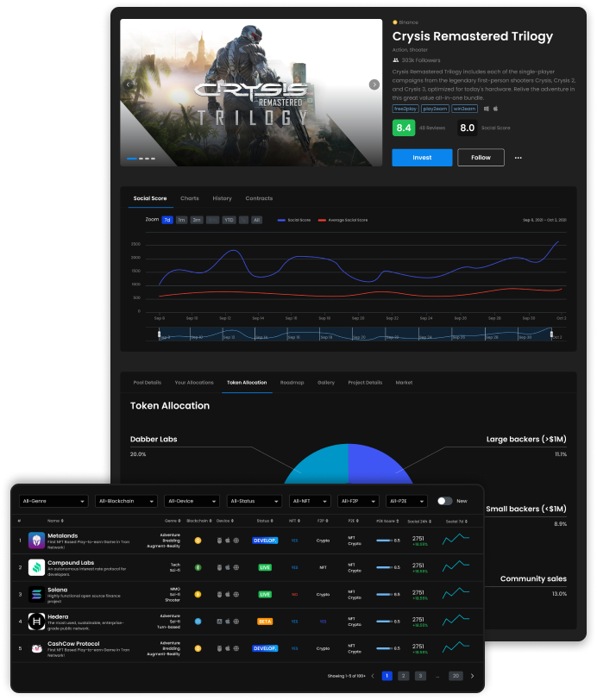Open the Compound Labs logo
This screenshot has width=597, height=700.
[36, 567]
